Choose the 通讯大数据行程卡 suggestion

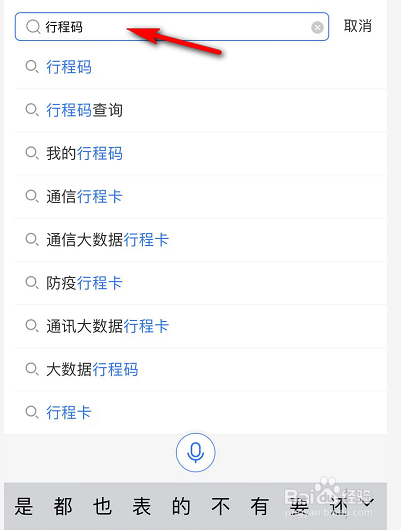click(x=201, y=326)
